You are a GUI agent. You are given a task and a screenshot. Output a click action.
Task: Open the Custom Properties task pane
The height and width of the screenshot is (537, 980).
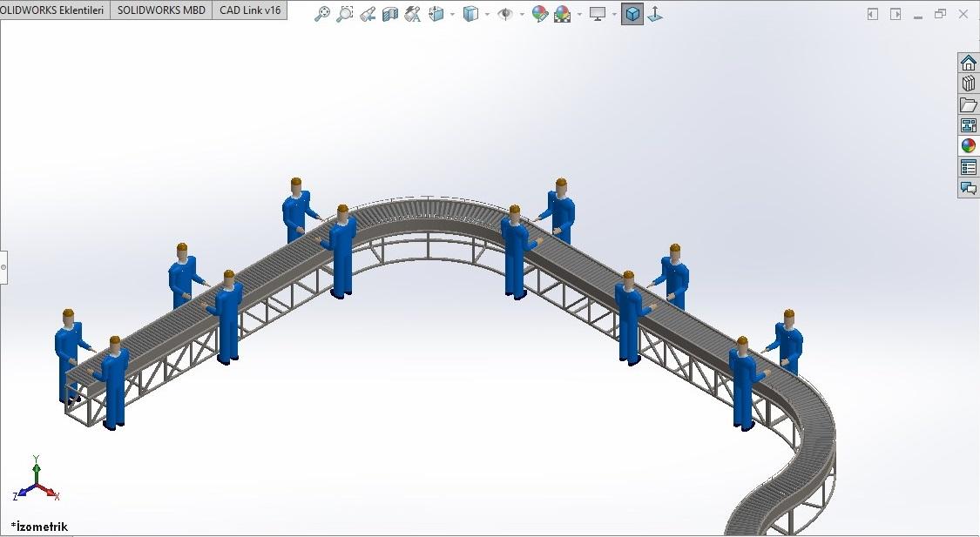click(x=968, y=165)
